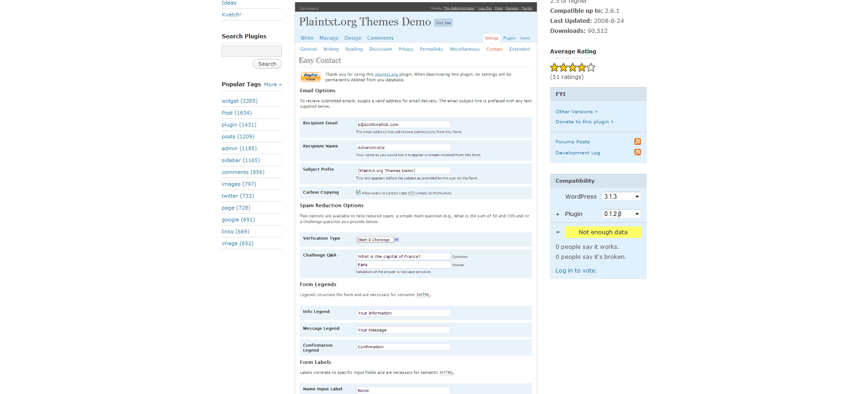The height and width of the screenshot is (394, 868).
Task: Open the comments (856) tag
Action: 243,172
